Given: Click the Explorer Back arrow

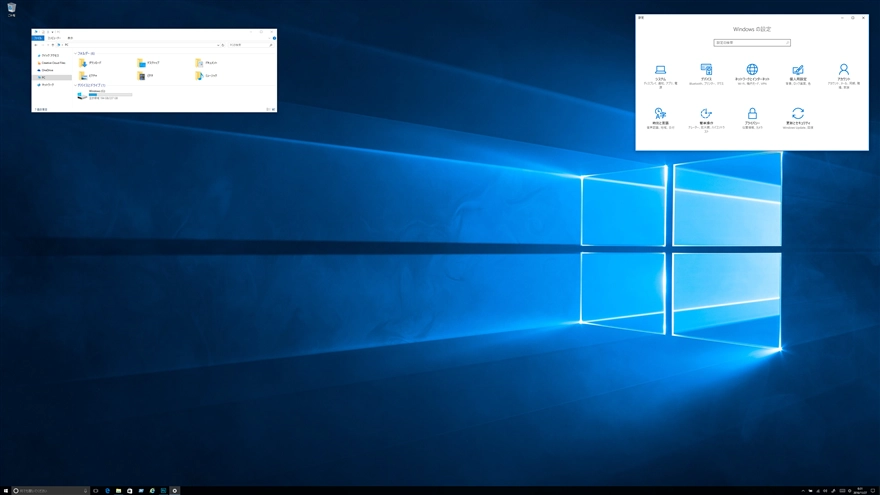Looking at the screenshot, I should pos(36,45).
